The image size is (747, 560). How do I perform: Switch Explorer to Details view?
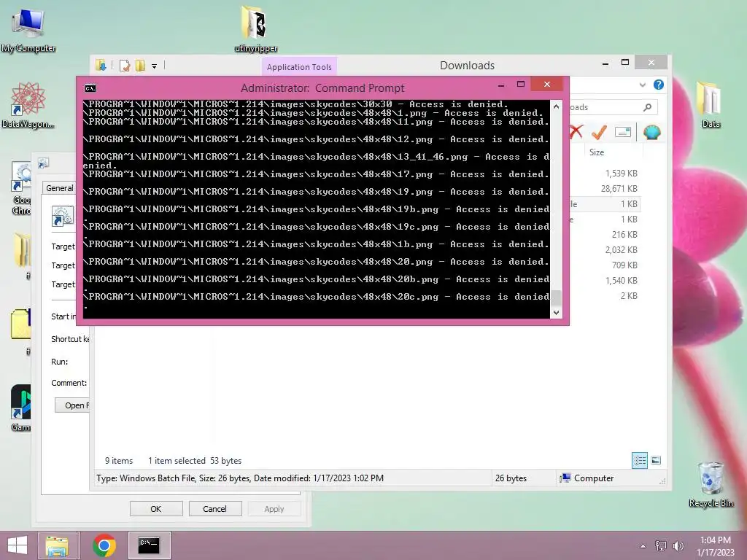(639, 461)
